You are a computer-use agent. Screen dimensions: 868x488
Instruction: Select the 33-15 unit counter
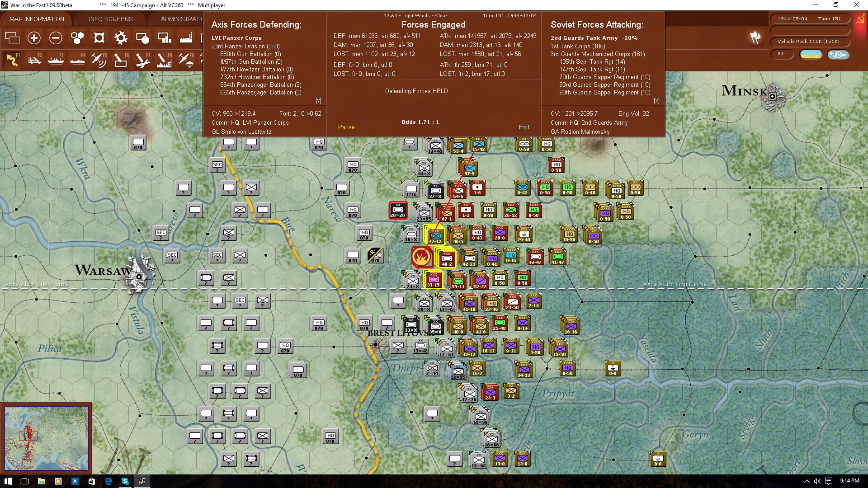coord(433,280)
